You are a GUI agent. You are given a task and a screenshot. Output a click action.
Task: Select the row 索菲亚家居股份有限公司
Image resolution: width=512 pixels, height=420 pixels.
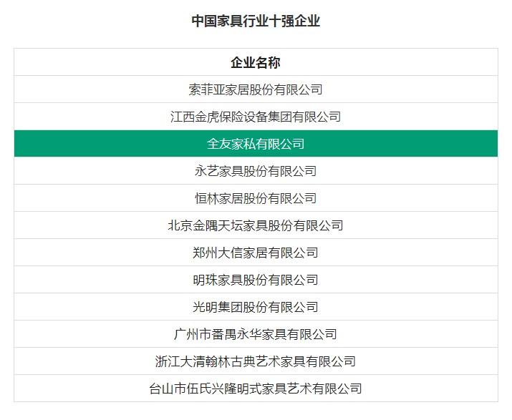click(256, 89)
